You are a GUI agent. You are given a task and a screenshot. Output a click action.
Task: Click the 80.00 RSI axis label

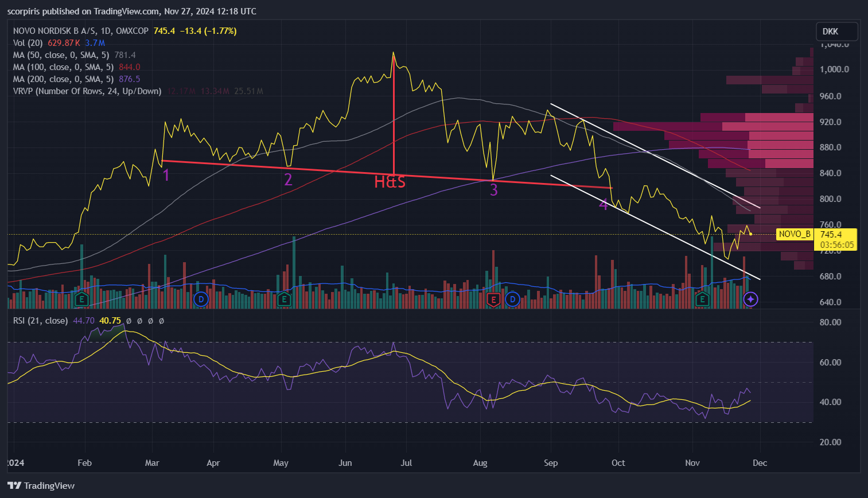point(831,322)
